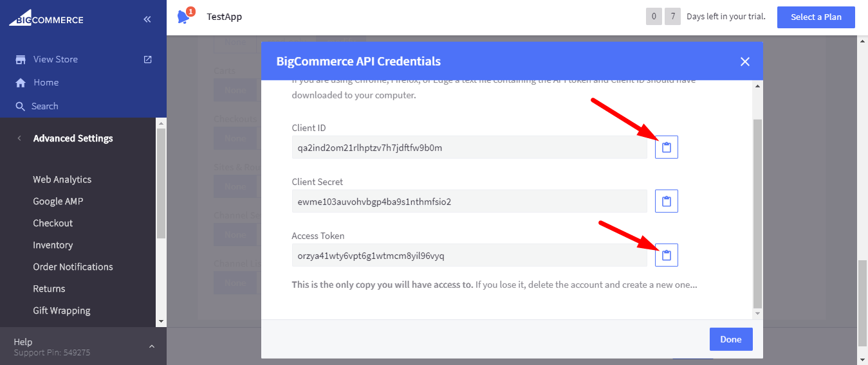Click the dialog's vertical scrollbar
868x365 pixels.
[757, 212]
